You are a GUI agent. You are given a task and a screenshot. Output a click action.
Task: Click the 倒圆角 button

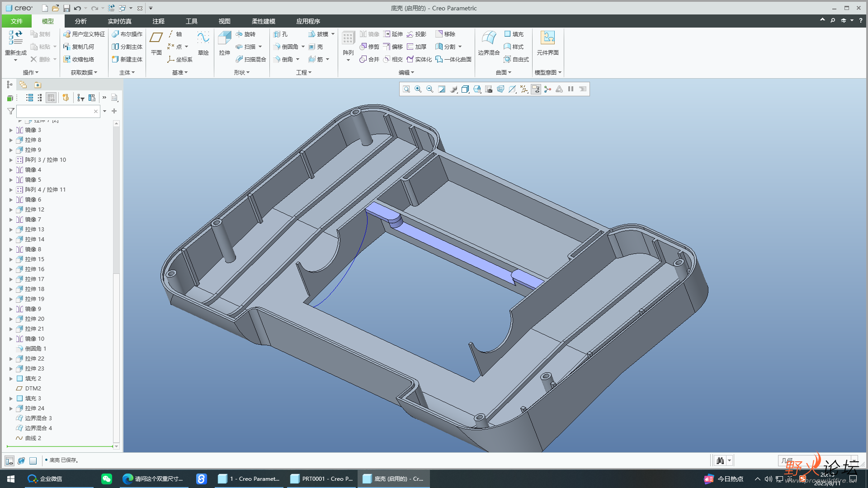[x=286, y=47]
